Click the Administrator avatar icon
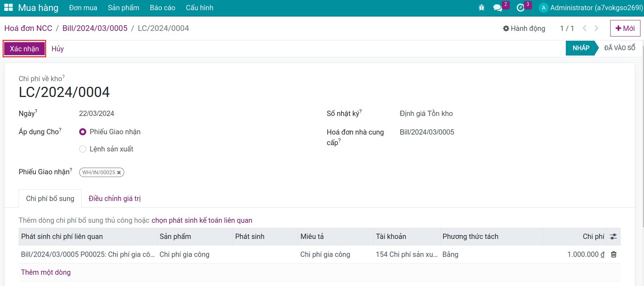The image size is (644, 286). pos(543,8)
